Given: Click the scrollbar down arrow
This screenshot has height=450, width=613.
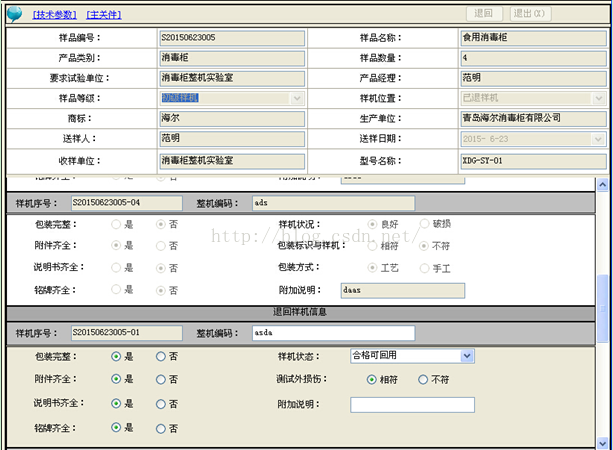Looking at the screenshot, I should click(602, 443).
